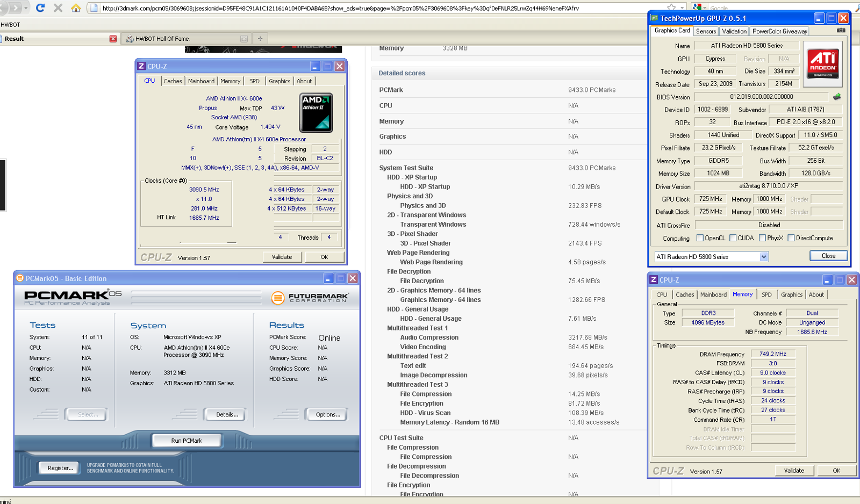Open the PowerColor Giveaway tab in GPU-Z

[780, 31]
